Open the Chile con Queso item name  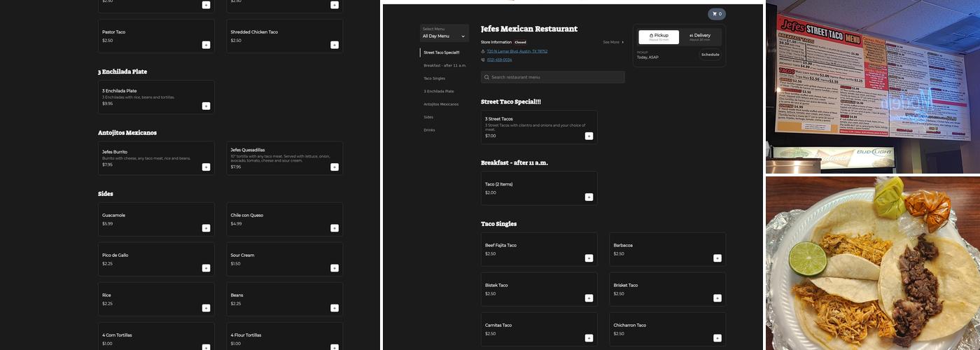247,215
